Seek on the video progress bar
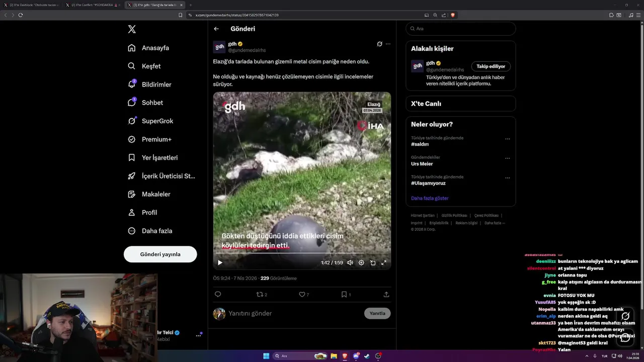The image size is (644, 362). (x=302, y=253)
